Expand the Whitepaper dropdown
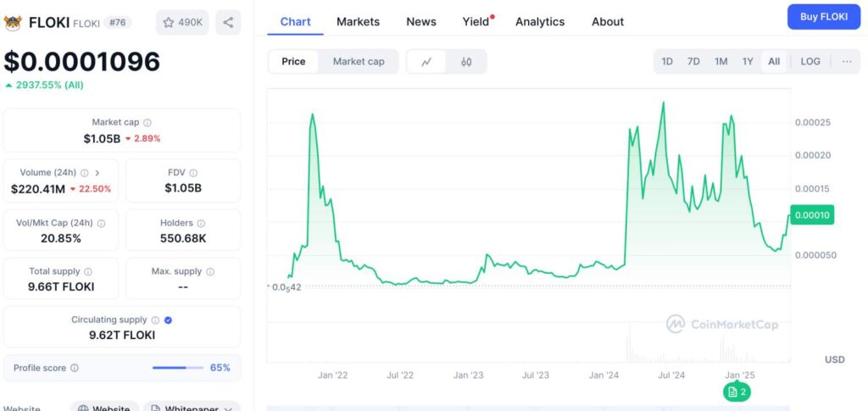 pyautogui.click(x=192, y=407)
